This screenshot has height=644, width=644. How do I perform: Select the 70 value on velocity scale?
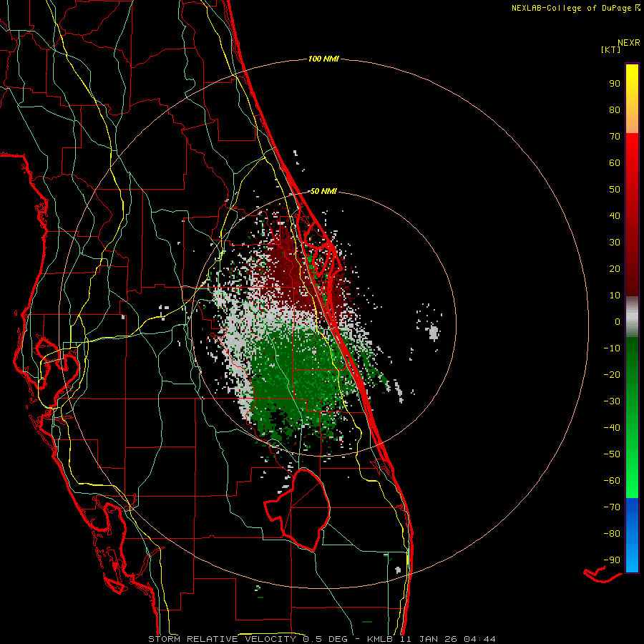[615, 137]
